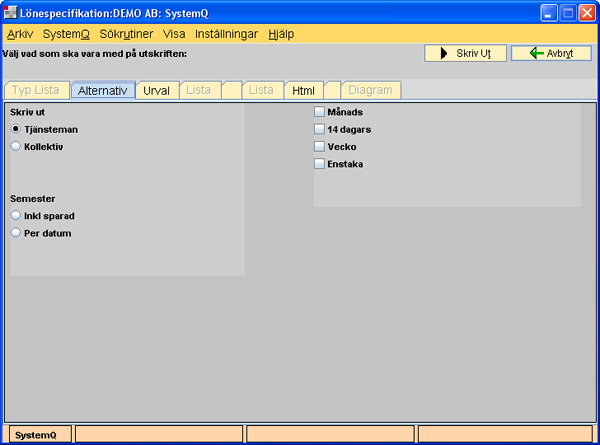
Task: Click the application icon in title bar
Action: tap(12, 13)
